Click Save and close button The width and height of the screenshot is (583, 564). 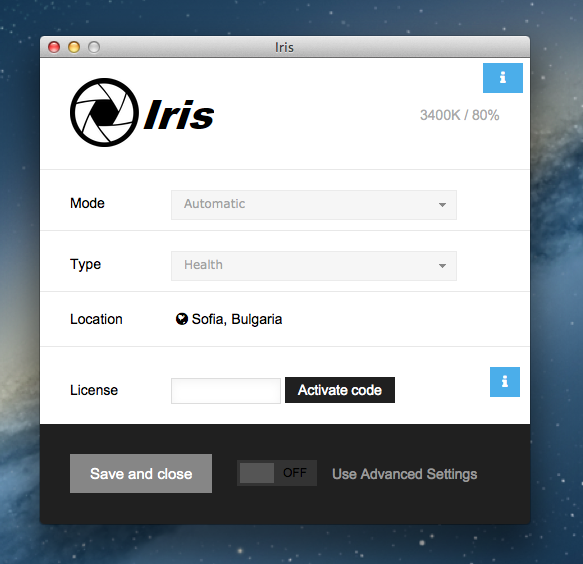click(x=141, y=473)
